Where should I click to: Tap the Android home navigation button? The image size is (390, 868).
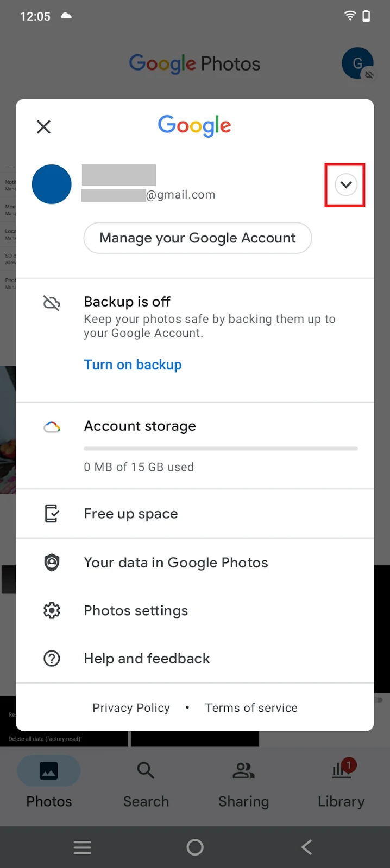coord(195,847)
